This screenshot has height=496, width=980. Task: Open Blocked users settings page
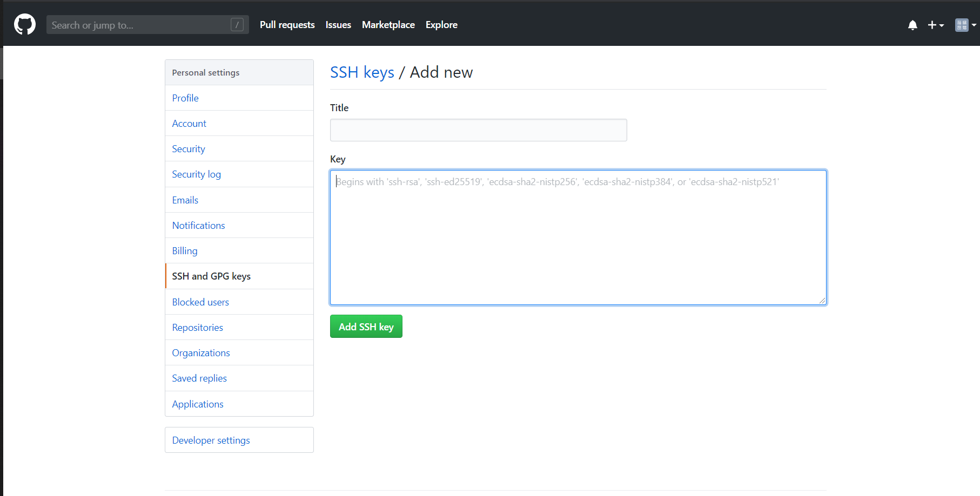click(200, 302)
